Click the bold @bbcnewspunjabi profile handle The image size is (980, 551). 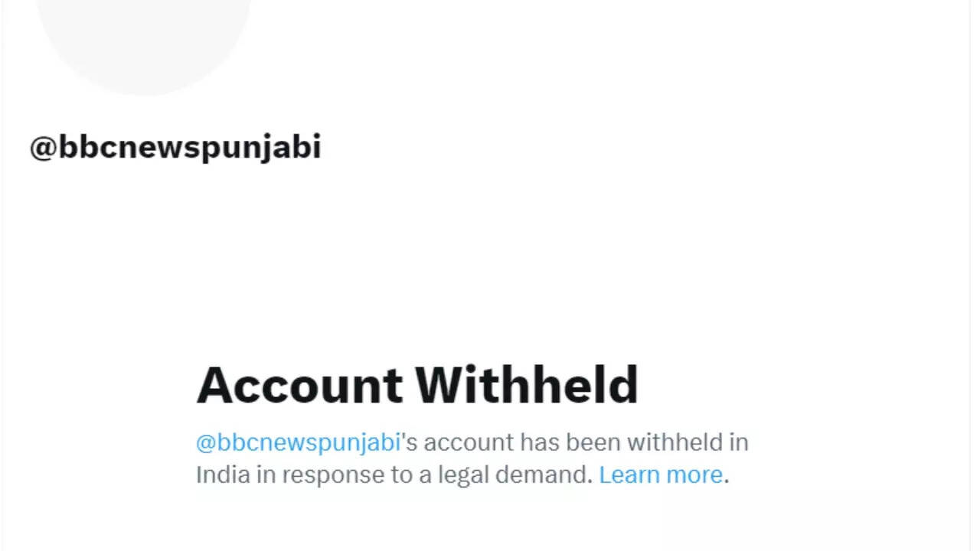click(175, 147)
